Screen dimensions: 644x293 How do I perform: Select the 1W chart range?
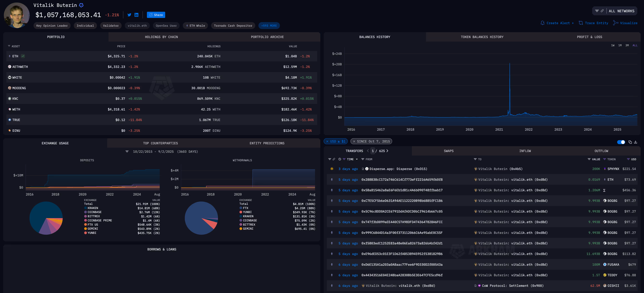pyautogui.click(x=612, y=45)
